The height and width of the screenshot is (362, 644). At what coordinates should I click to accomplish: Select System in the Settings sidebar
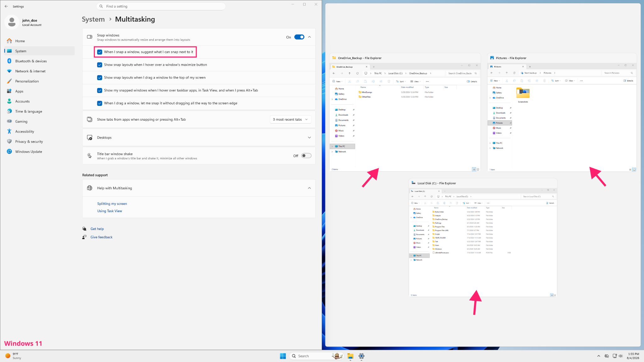(x=40, y=51)
